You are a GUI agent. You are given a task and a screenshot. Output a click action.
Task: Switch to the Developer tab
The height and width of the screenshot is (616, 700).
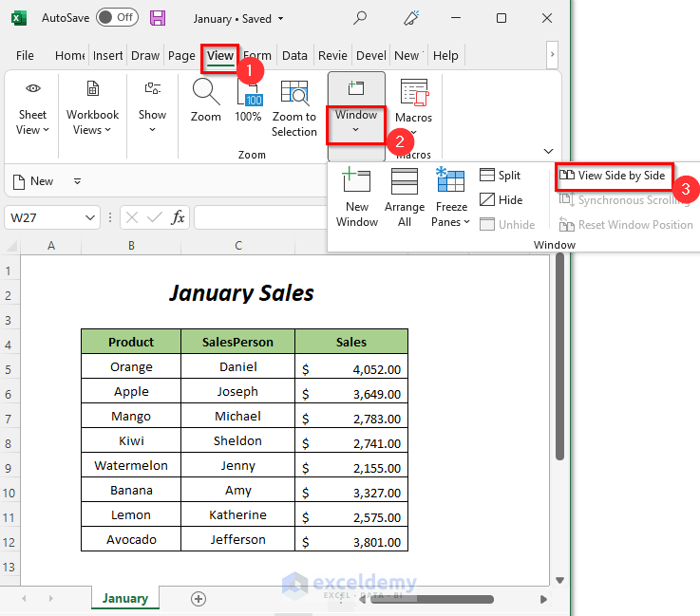(371, 56)
